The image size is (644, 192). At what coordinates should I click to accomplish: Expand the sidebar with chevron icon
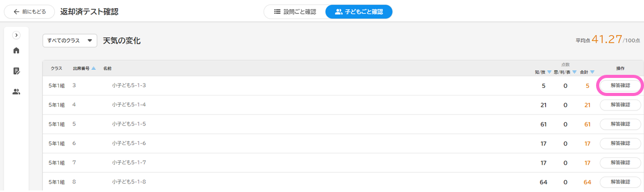pos(16,35)
